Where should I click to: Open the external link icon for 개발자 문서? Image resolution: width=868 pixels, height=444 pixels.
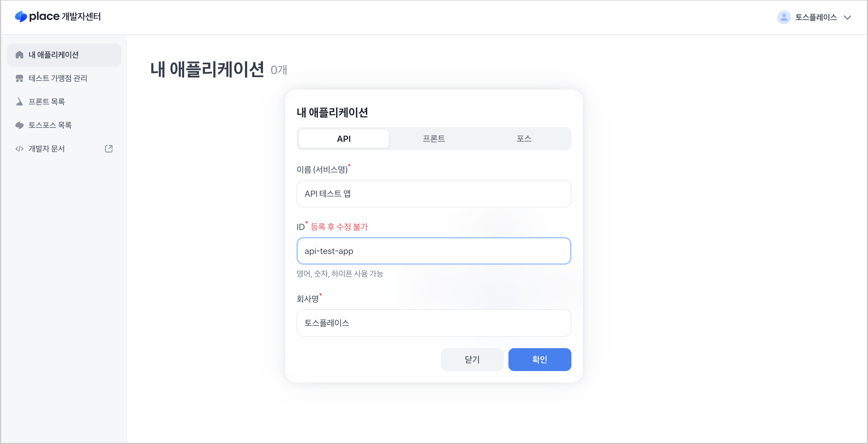[108, 148]
